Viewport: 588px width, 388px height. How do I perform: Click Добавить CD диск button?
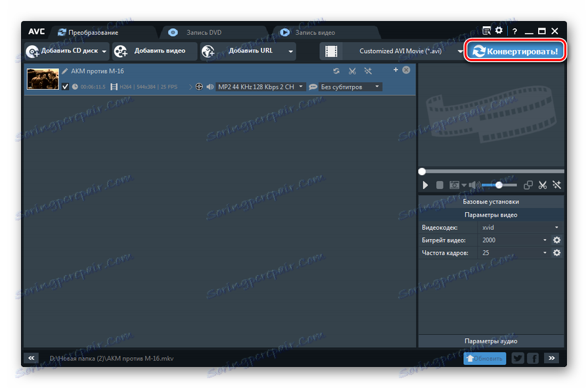[62, 51]
